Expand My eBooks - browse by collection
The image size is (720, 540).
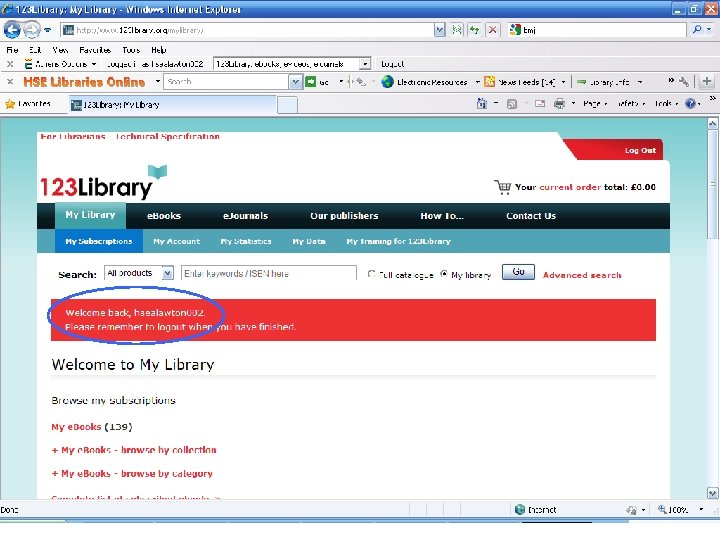pos(134,450)
